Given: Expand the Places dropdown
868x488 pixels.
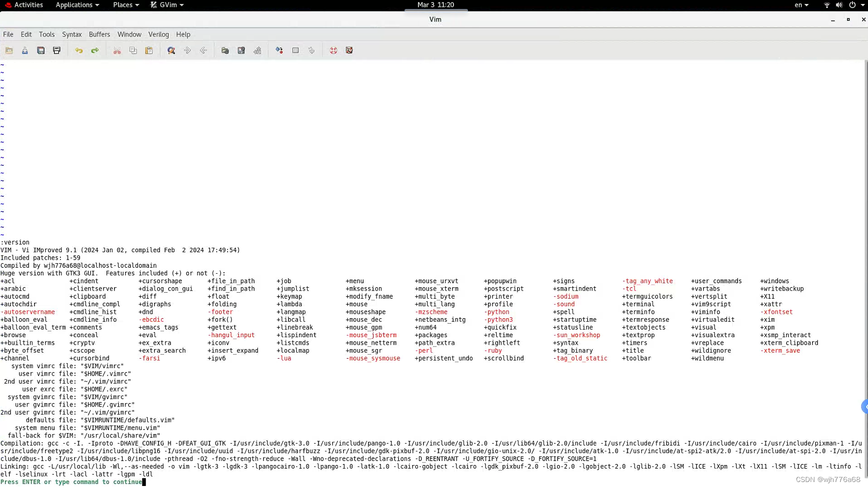Looking at the screenshot, I should (x=126, y=5).
